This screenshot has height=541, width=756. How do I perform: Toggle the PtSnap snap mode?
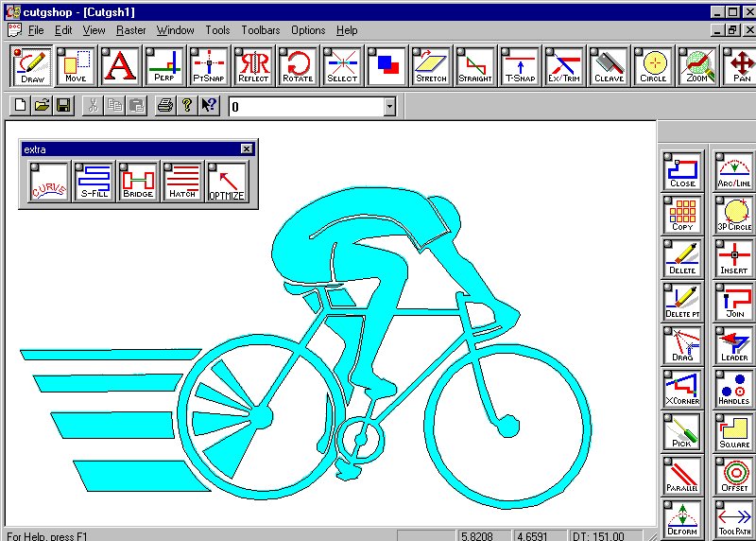point(209,66)
